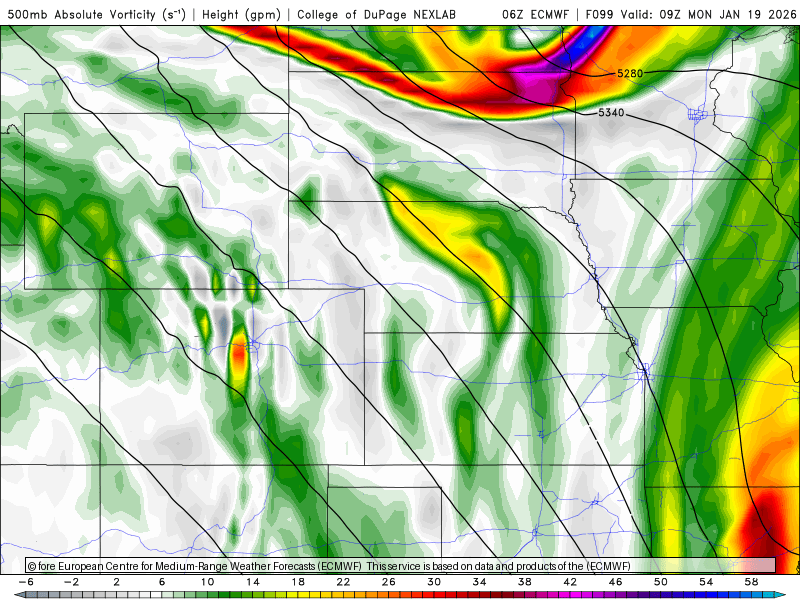Click the "College of DuPage NEXLAB" text
Screen dimensions: 800x600
(377, 15)
